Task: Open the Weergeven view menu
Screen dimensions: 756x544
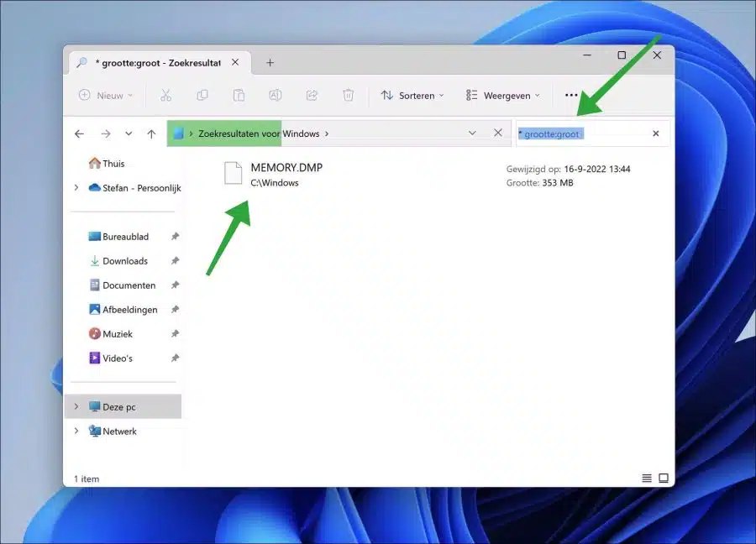Action: 503,96
